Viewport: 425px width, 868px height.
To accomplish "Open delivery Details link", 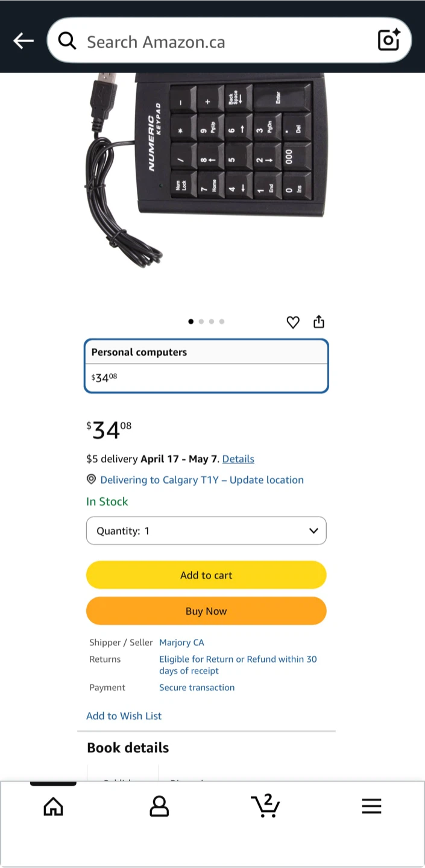I will pos(238,459).
